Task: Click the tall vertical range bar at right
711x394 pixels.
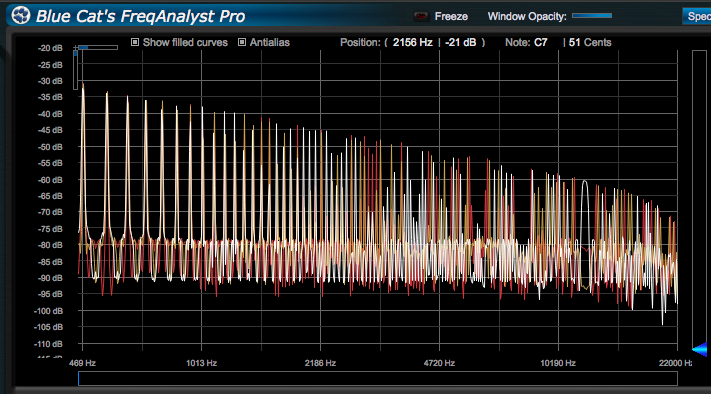Action: click(699, 199)
